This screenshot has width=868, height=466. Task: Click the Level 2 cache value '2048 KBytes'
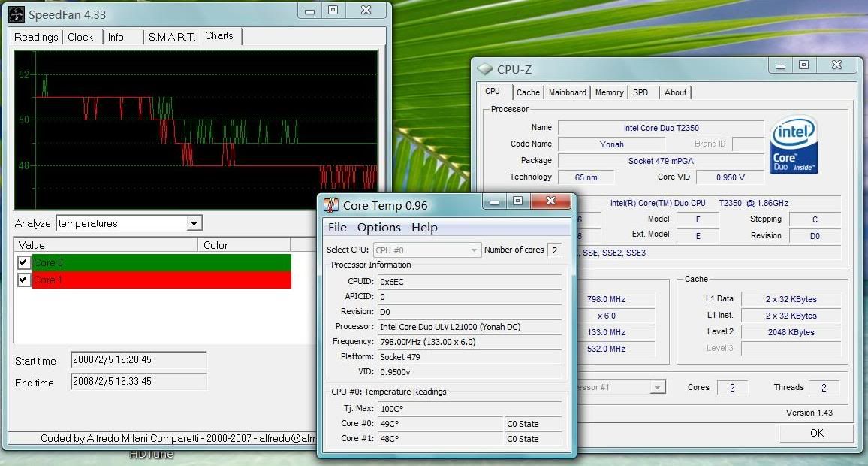[791, 332]
